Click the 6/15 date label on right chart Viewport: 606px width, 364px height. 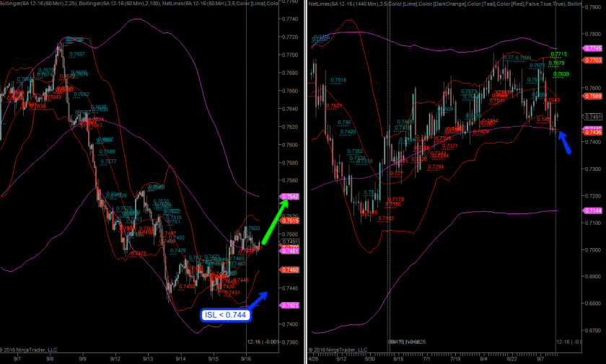[x=398, y=359]
